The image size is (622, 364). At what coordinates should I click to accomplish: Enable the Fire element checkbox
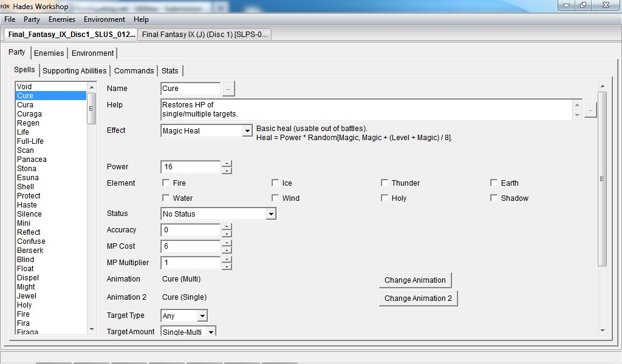point(166,183)
